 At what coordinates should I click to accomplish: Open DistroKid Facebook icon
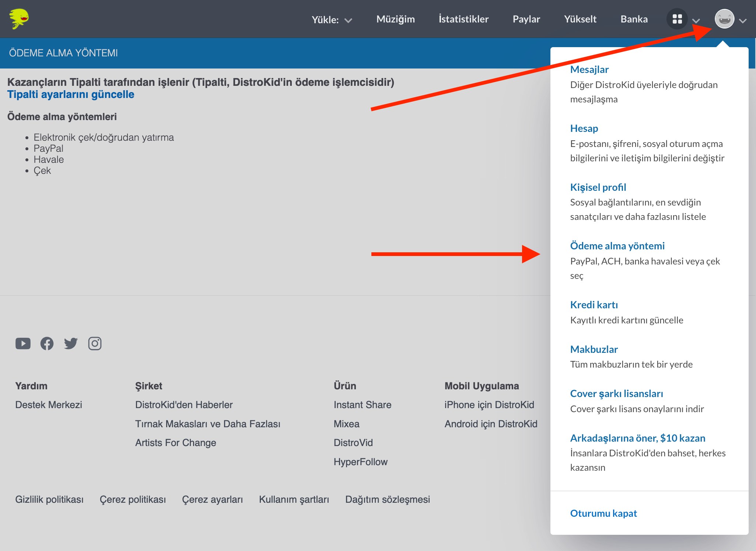pos(47,344)
